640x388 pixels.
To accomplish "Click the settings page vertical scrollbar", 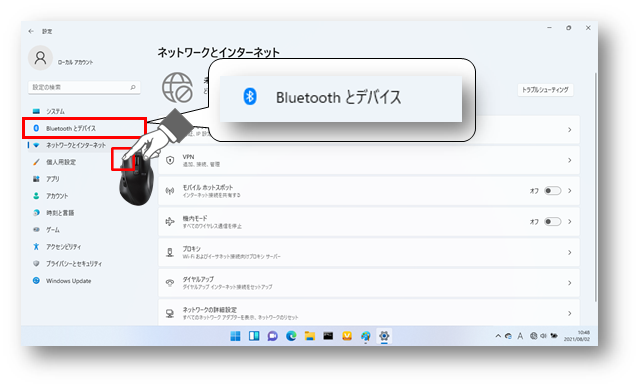I will click(x=596, y=188).
